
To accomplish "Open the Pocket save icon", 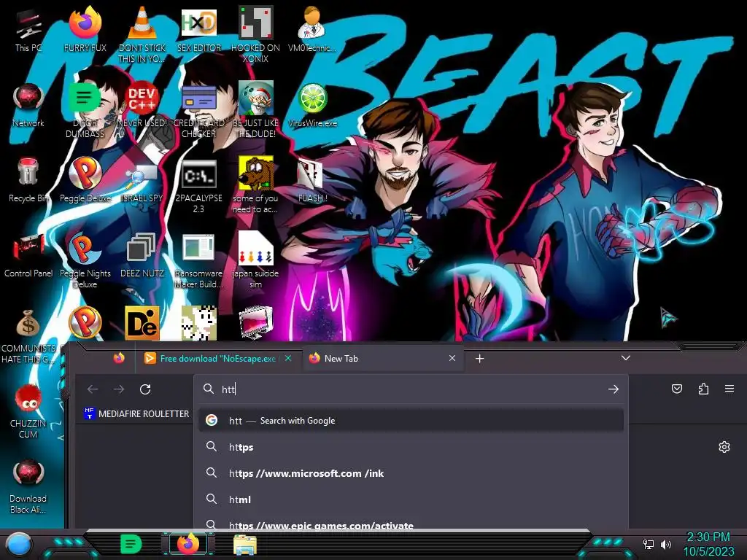I will coord(676,389).
